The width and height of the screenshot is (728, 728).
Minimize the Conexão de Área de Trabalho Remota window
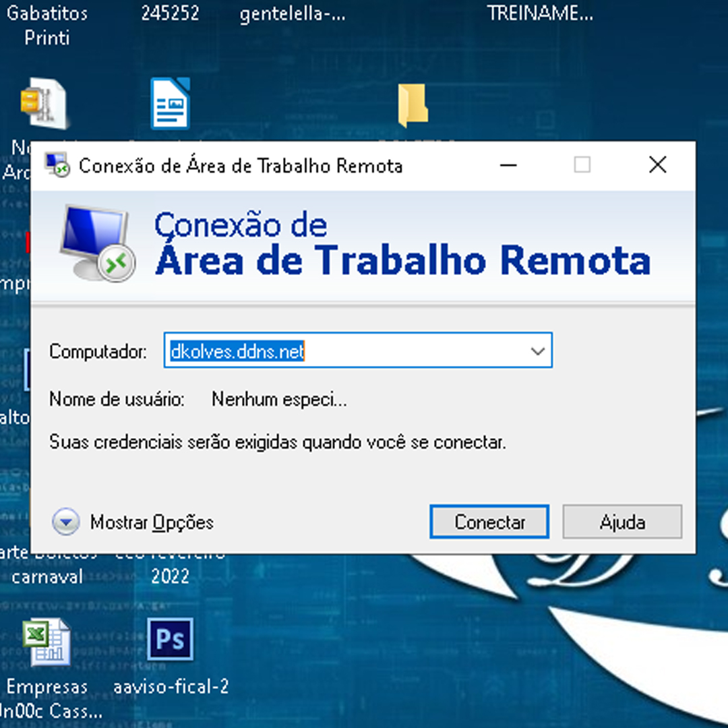(509, 165)
